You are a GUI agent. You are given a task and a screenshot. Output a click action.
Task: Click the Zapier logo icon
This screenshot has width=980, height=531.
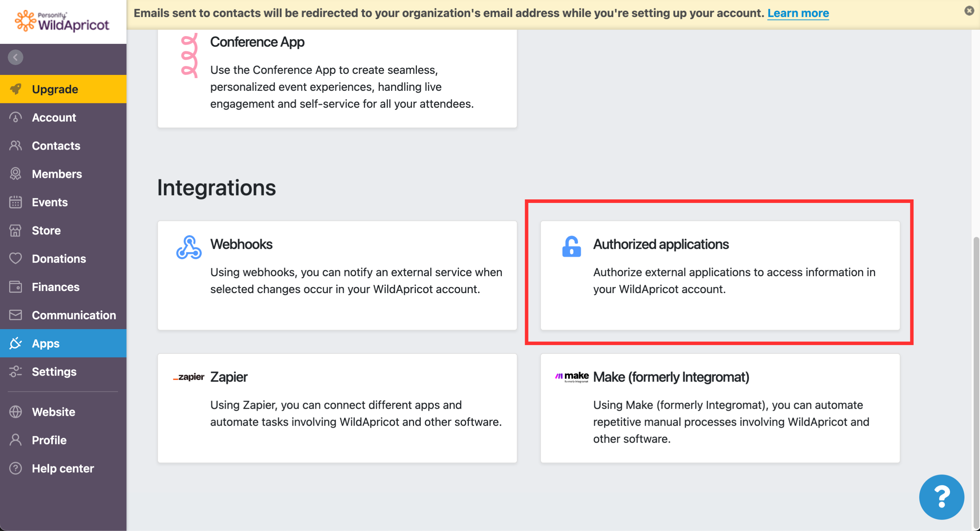click(x=189, y=377)
